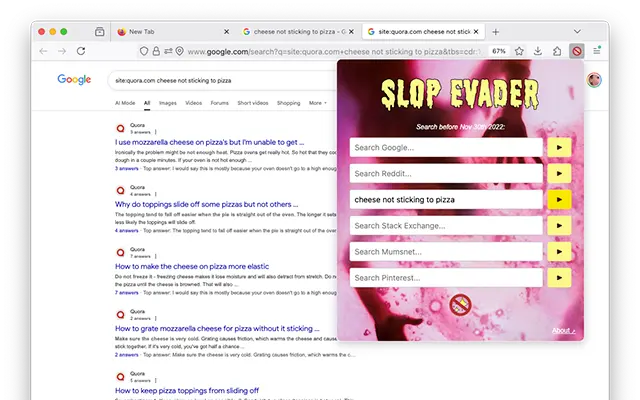This screenshot has height=400, width=640.
Task: Open Firefox View tab icon
Action: [x=100, y=31]
